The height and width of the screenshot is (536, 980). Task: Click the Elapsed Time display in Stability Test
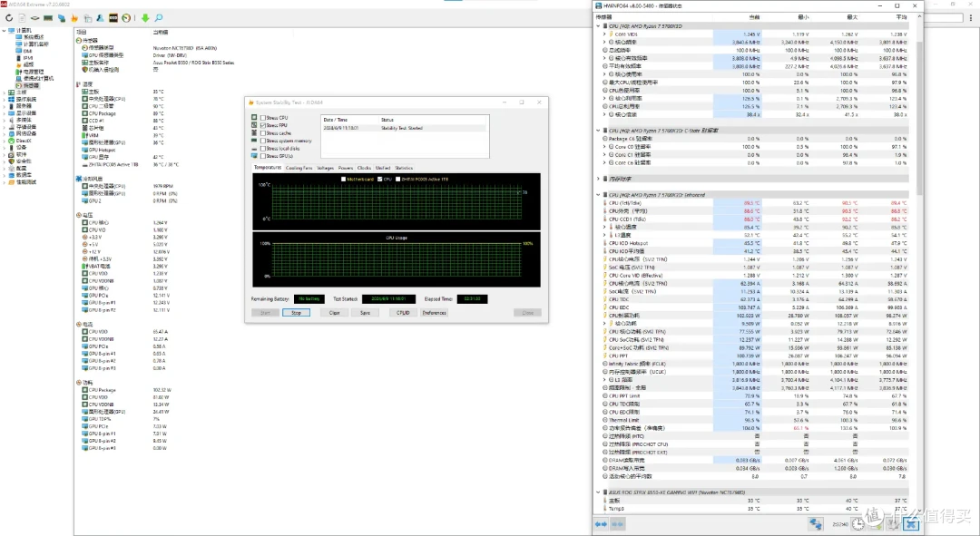click(474, 298)
